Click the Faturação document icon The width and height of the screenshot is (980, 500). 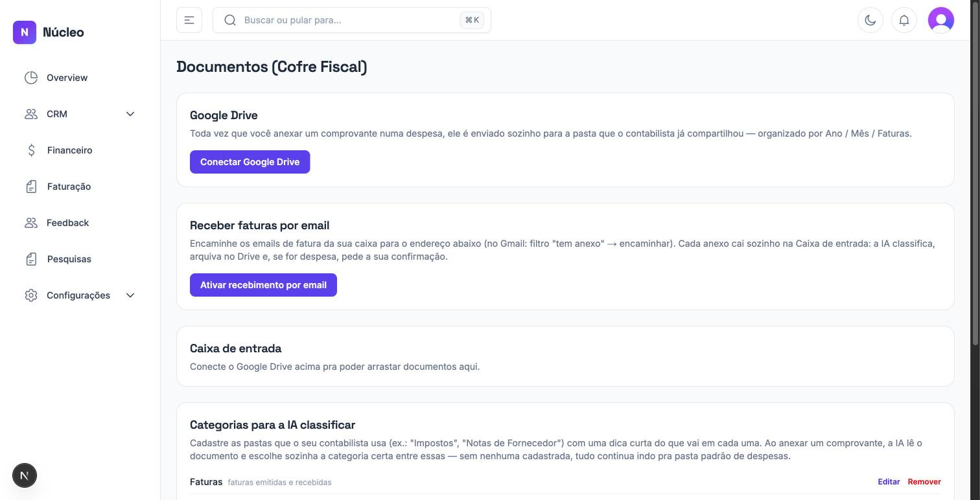[31, 187]
